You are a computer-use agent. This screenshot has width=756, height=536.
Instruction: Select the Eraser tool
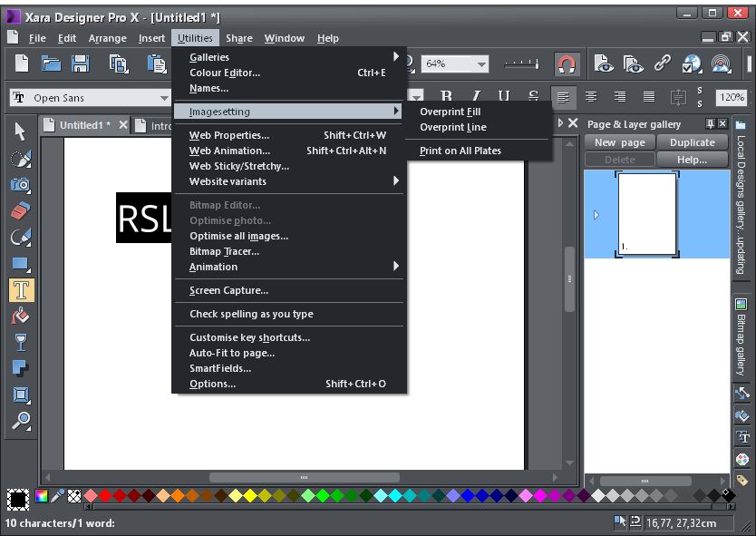click(x=20, y=210)
